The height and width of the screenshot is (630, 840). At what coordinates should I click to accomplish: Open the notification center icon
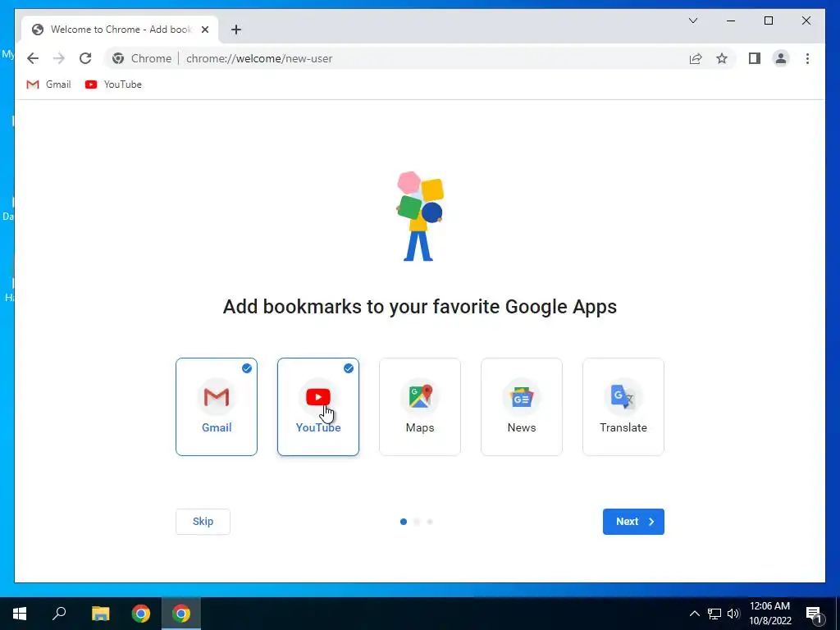[815, 614]
